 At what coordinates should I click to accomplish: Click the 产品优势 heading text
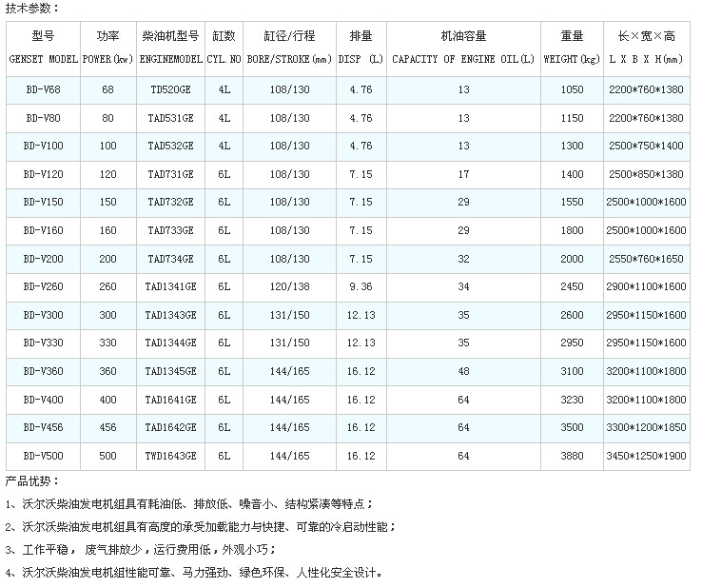coord(31,480)
